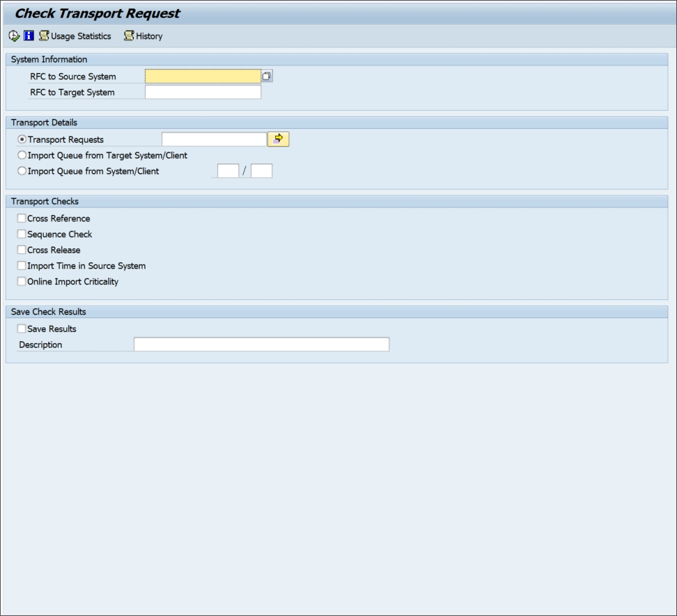This screenshot has width=677, height=616.
Task: Toggle Online Import Criticality checkbox
Action: [22, 281]
